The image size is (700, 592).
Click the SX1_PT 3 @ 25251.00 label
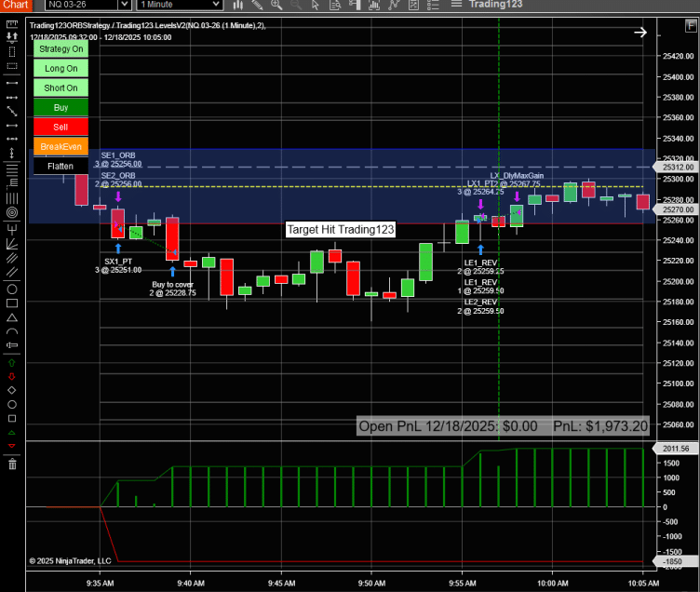click(x=118, y=265)
